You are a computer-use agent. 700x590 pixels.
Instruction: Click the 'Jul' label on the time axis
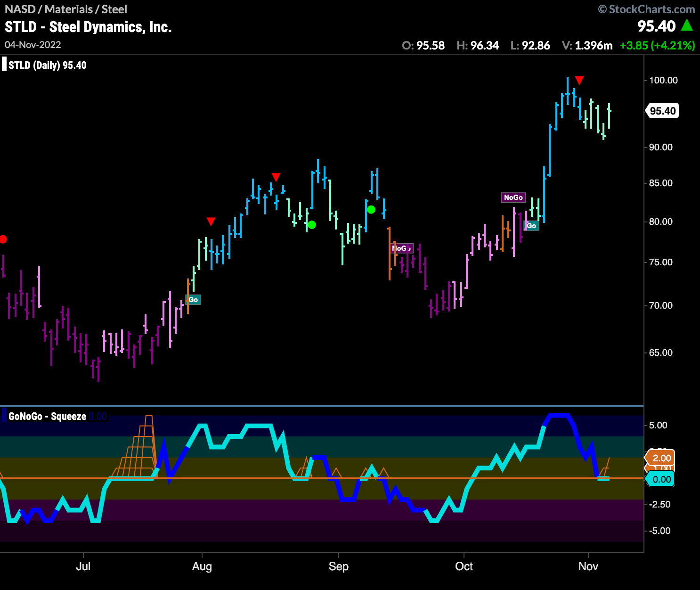[83, 566]
